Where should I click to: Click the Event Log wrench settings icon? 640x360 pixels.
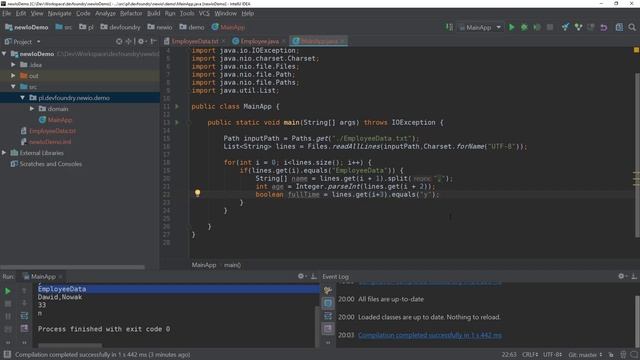(x=327, y=291)
